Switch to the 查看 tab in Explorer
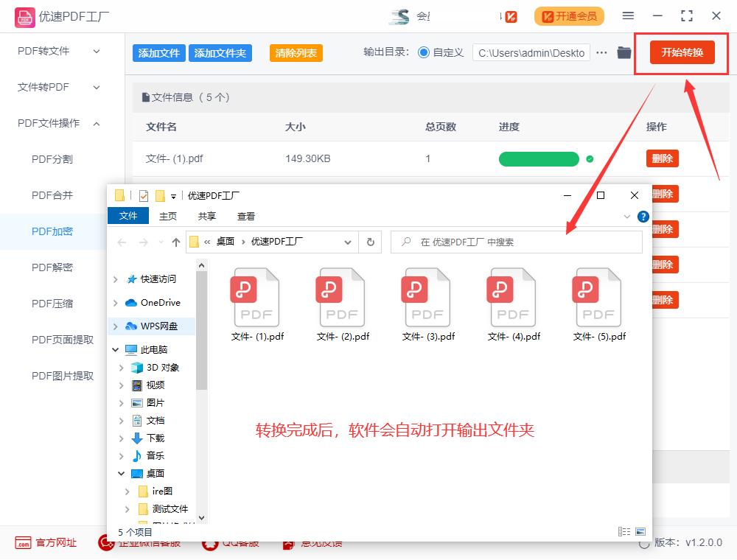The height and width of the screenshot is (560, 737). (245, 216)
